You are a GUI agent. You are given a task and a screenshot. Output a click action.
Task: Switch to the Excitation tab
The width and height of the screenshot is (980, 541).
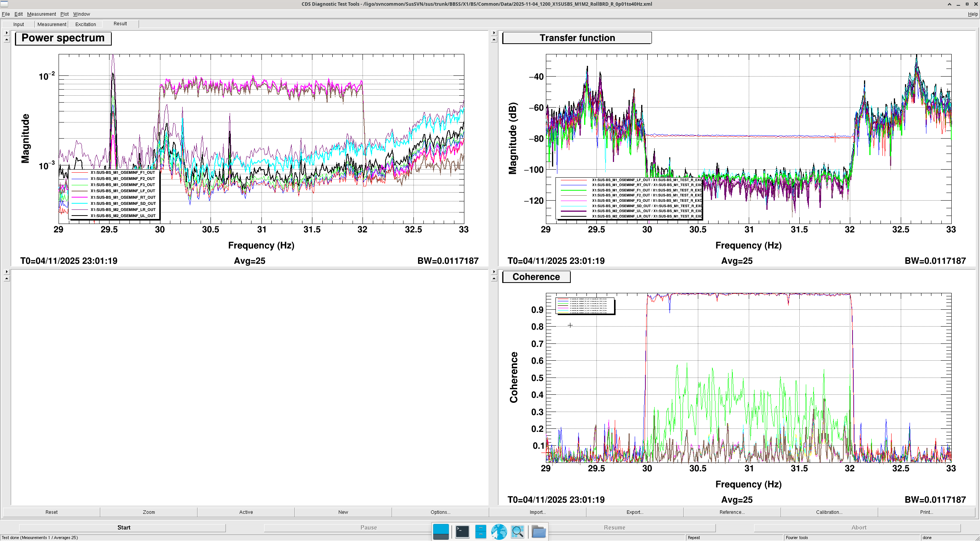pos(85,24)
